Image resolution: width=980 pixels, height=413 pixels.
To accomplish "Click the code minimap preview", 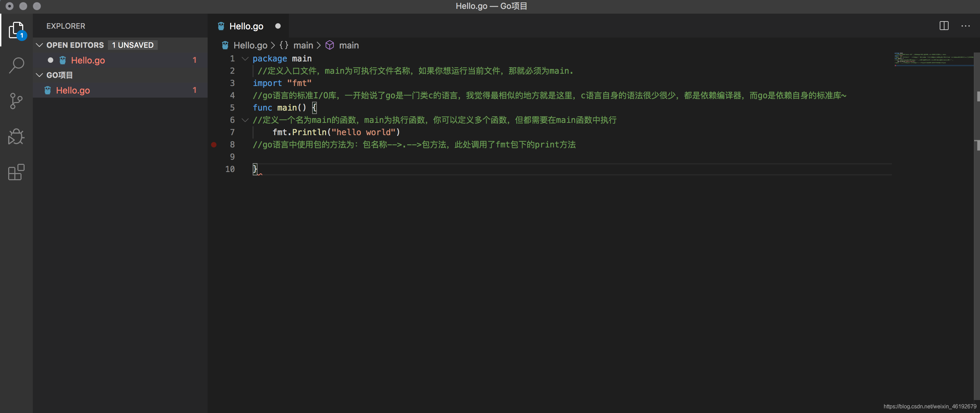I will pos(933,59).
